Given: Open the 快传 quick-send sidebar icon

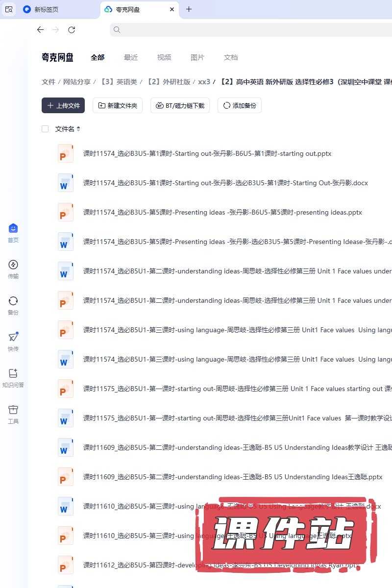Looking at the screenshot, I should (13, 338).
